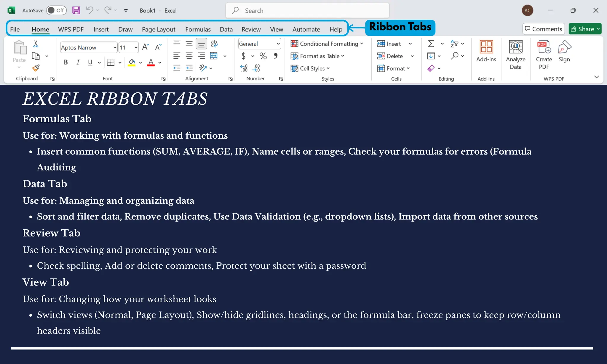Align text right in Alignment group
Screen dimensions: 607x364
[202, 56]
